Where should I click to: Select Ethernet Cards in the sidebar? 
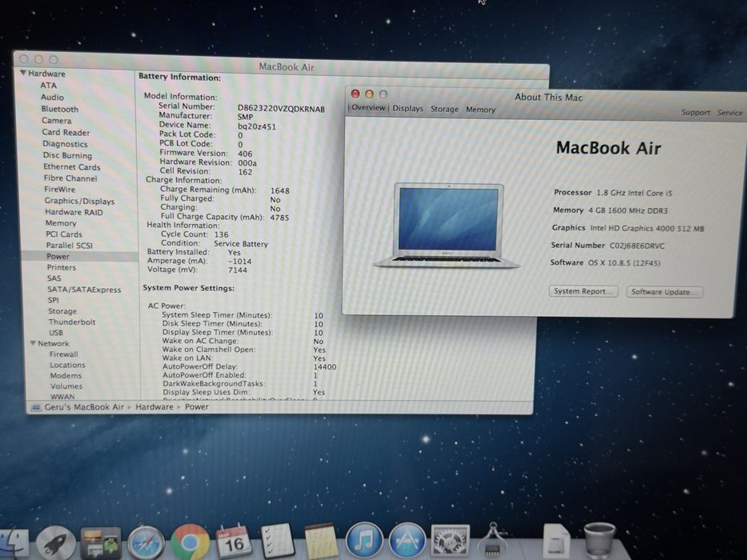72,166
